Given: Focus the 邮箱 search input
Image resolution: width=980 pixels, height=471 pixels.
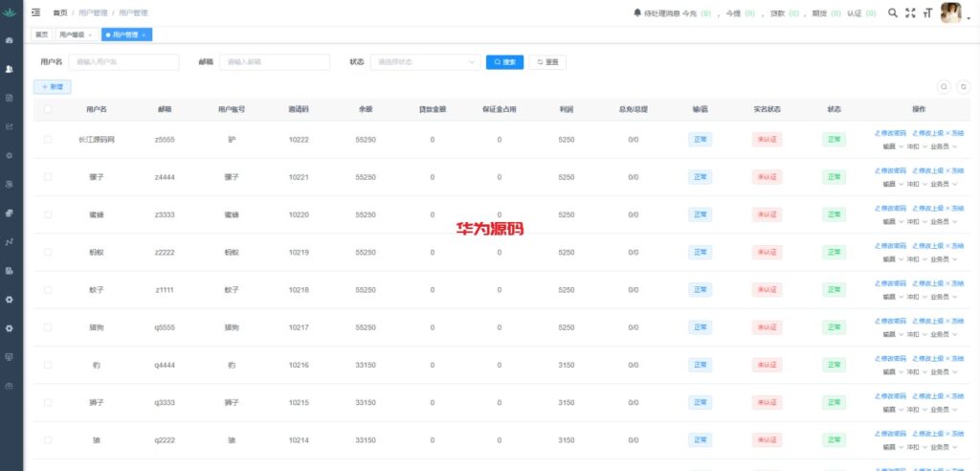Looking at the screenshot, I should (275, 62).
